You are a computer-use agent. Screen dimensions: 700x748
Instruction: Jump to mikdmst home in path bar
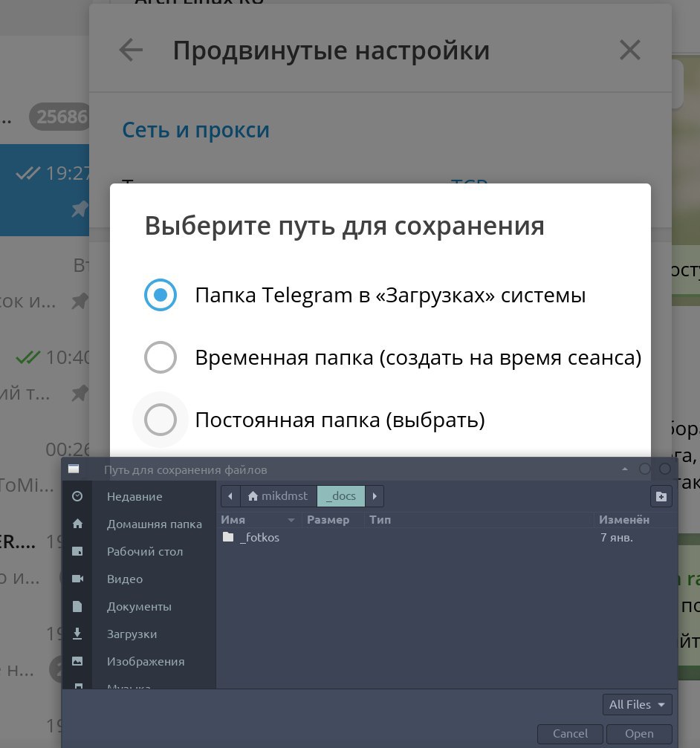coord(279,496)
